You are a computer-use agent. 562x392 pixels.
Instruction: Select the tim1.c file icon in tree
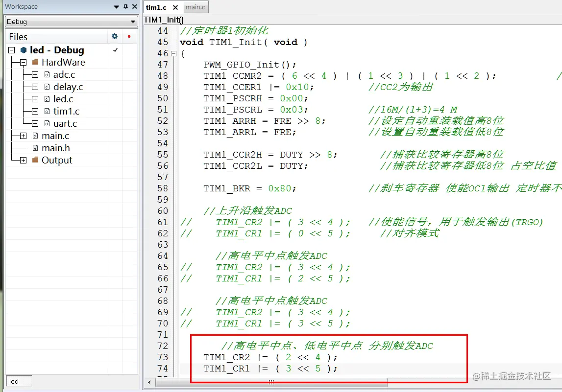[47, 111]
